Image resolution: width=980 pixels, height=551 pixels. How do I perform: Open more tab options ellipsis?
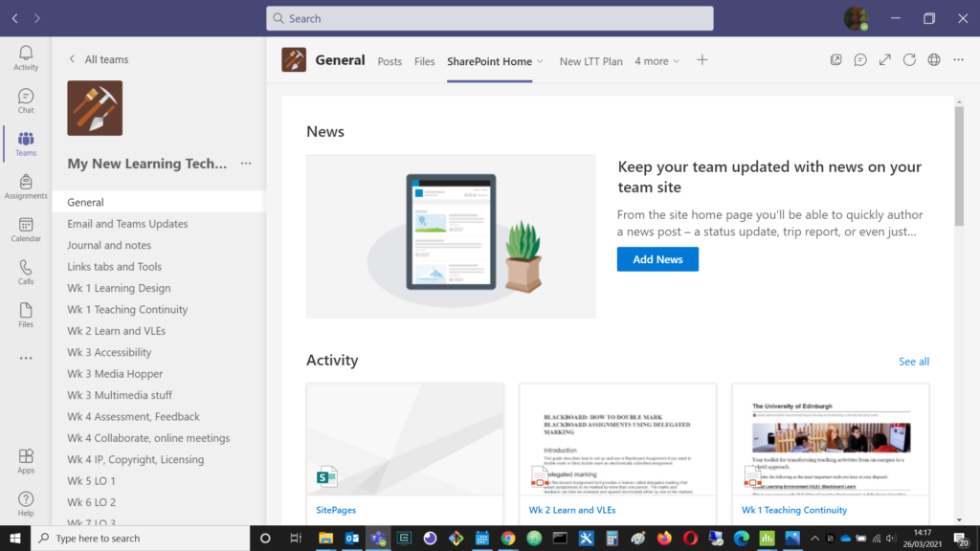(x=958, y=60)
